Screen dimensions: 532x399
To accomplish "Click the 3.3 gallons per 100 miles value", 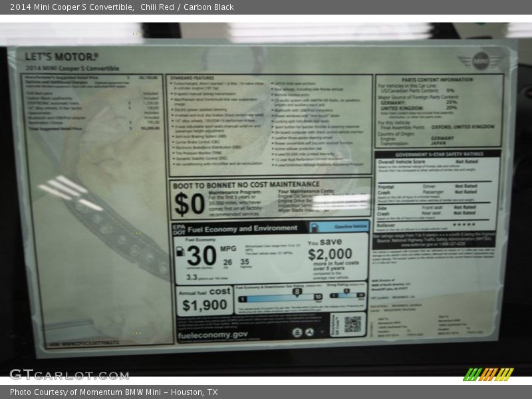I will [x=192, y=277].
